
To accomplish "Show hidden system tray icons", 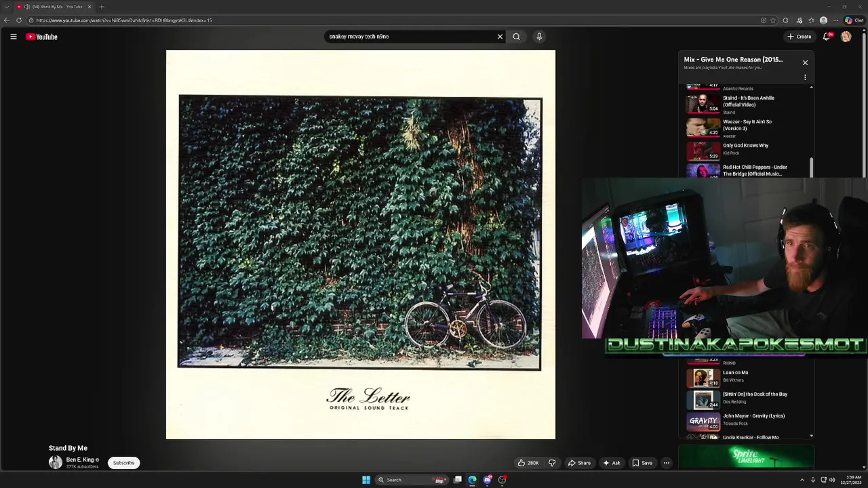I will point(802,480).
